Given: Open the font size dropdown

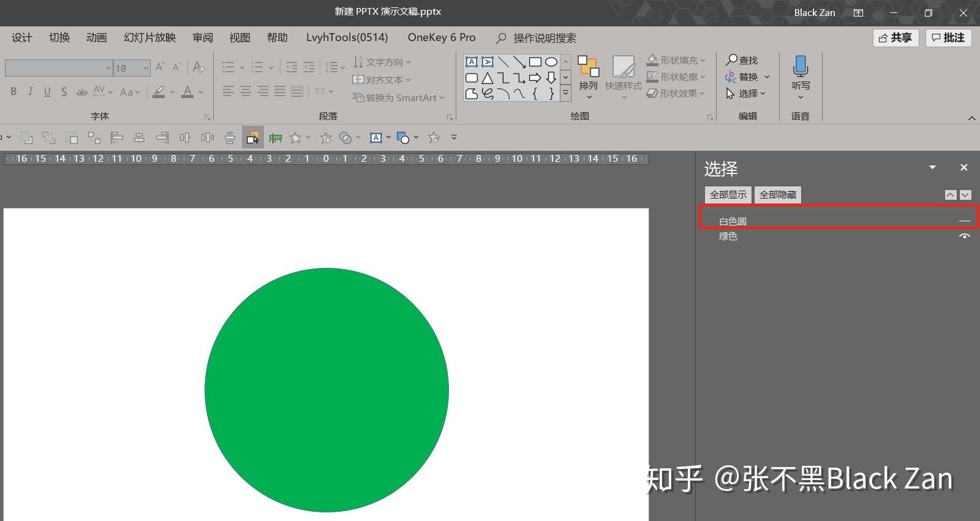Looking at the screenshot, I should click(146, 68).
